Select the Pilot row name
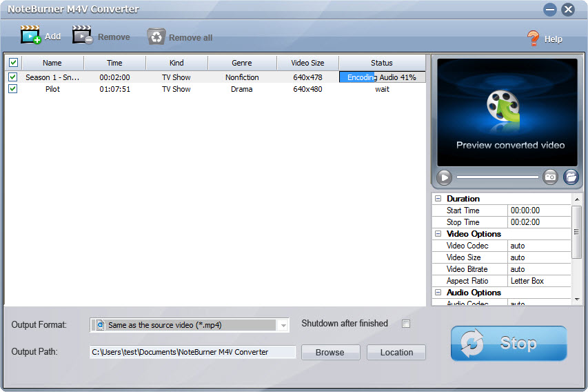 point(52,89)
